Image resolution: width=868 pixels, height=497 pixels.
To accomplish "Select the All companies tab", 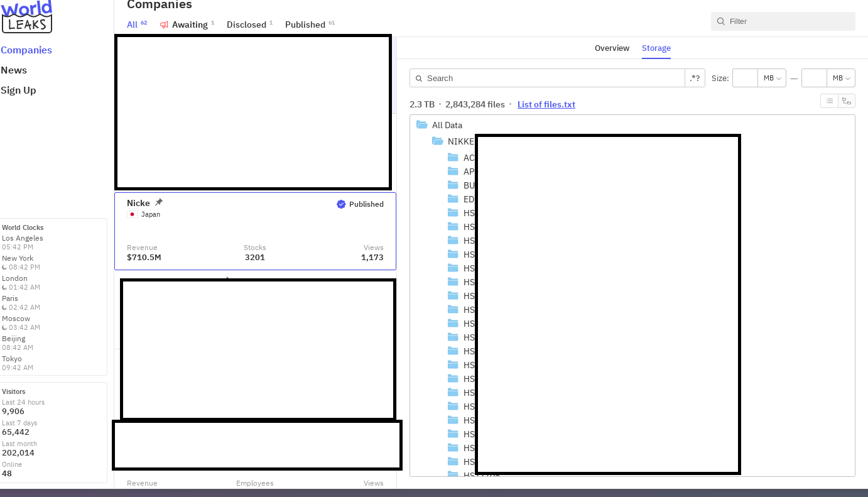I will click(136, 25).
